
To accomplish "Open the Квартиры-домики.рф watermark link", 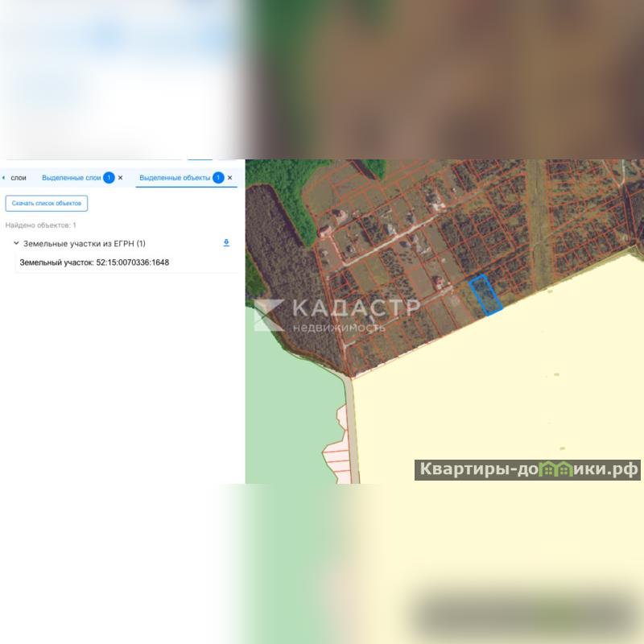I will [527, 470].
